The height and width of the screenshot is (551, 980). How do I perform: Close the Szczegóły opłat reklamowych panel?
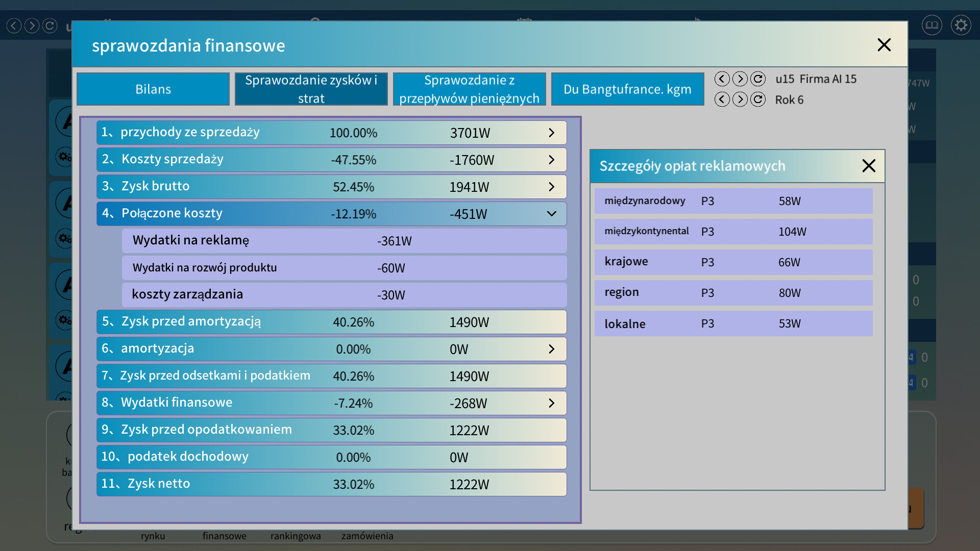tap(869, 166)
